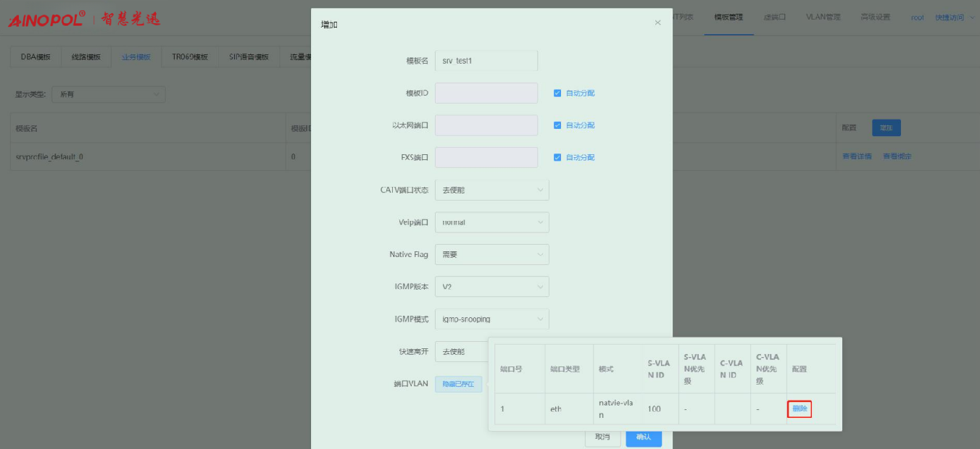The image size is (980, 449).
Task: Toggle 自动分配 checkbox for 模板ID
Action: [x=557, y=93]
